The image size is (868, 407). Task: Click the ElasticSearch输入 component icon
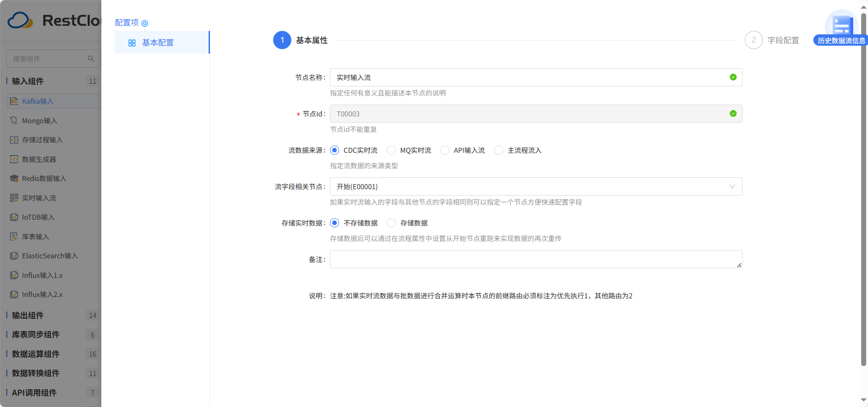[x=14, y=256]
